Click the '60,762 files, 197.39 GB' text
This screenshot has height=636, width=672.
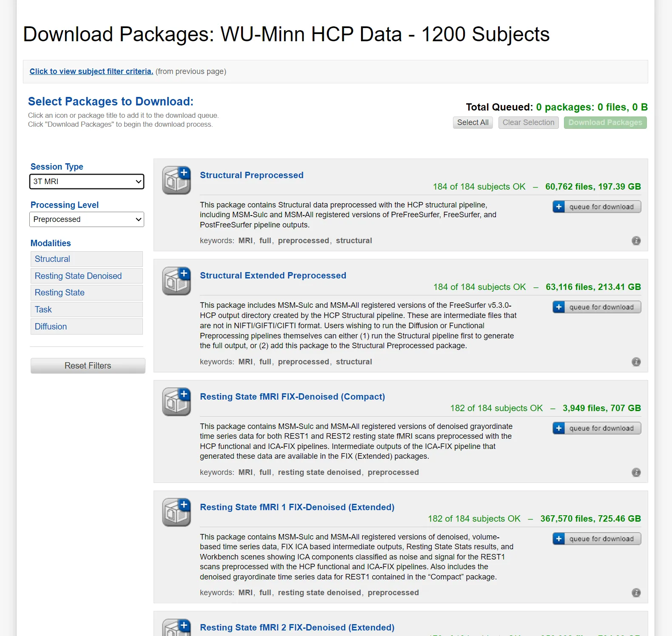593,187
